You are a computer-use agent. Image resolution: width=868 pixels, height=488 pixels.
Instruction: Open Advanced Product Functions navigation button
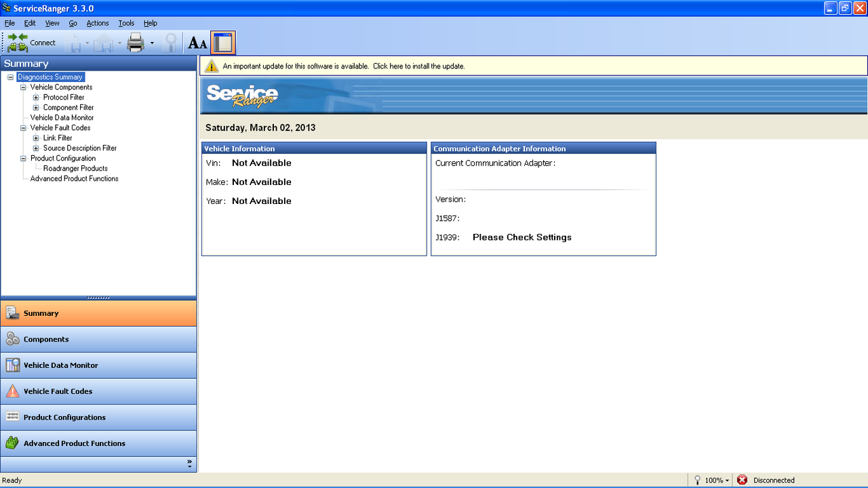(98, 443)
